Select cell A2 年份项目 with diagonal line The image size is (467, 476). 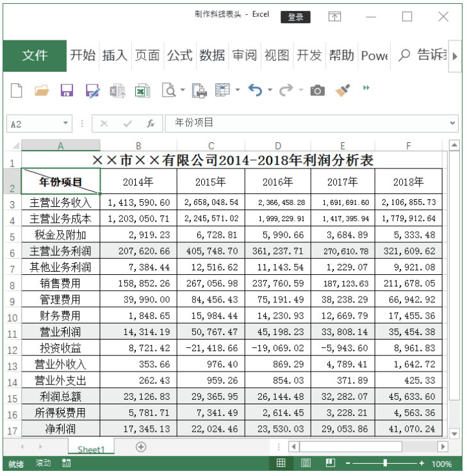point(61,181)
